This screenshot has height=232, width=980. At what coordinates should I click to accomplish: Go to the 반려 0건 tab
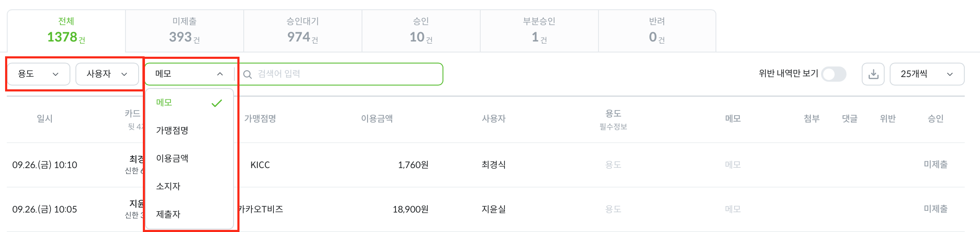[657, 31]
